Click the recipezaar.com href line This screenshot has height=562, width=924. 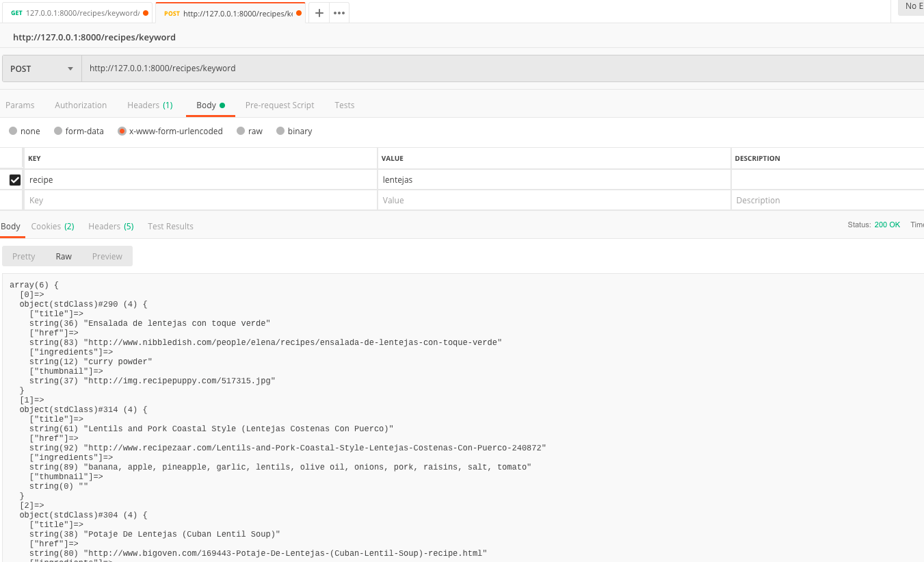pos(288,448)
